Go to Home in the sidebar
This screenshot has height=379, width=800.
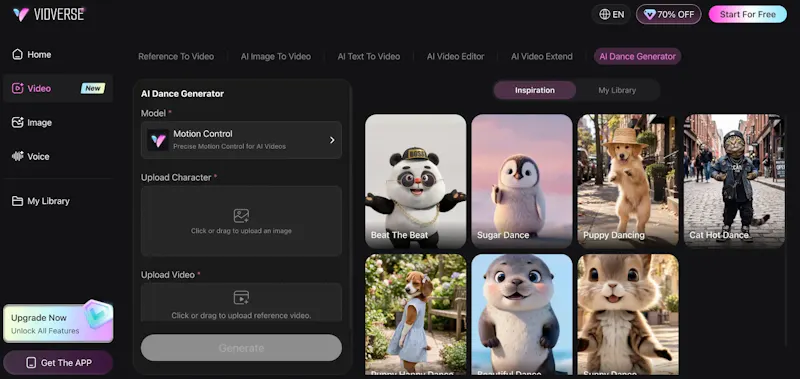tap(58, 54)
